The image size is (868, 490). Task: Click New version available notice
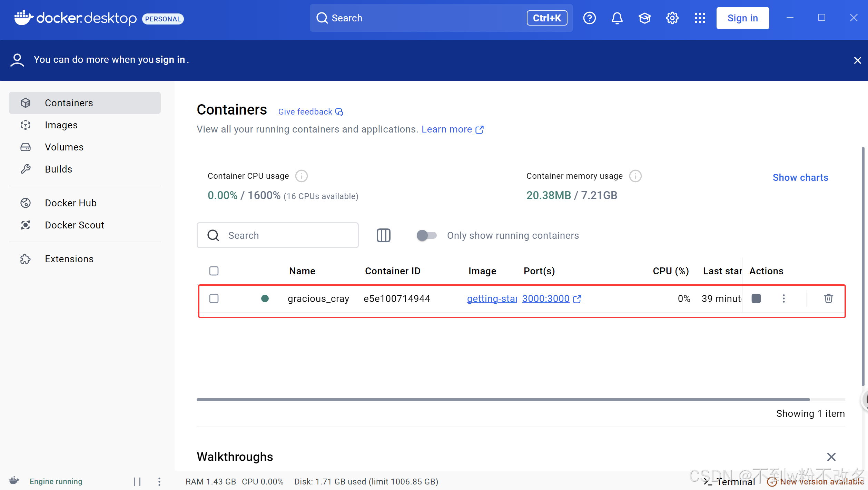pyautogui.click(x=815, y=482)
